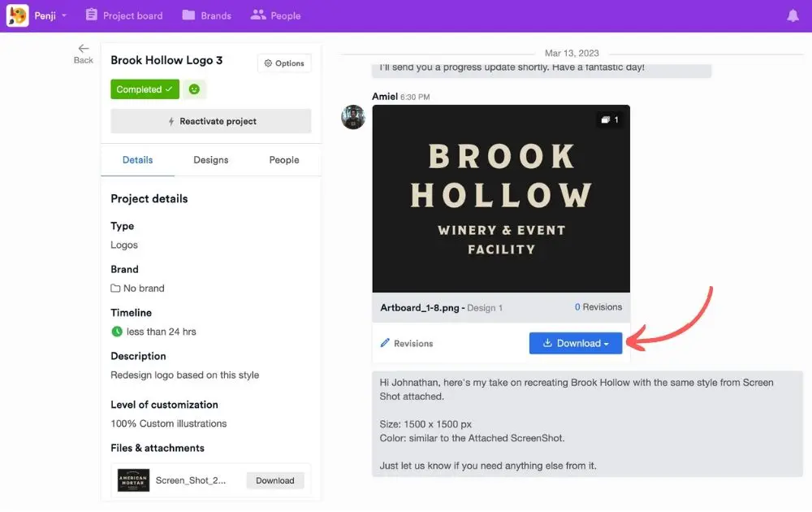Image resolution: width=812 pixels, height=512 pixels.
Task: Click the green smiley feedback icon
Action: pos(194,89)
